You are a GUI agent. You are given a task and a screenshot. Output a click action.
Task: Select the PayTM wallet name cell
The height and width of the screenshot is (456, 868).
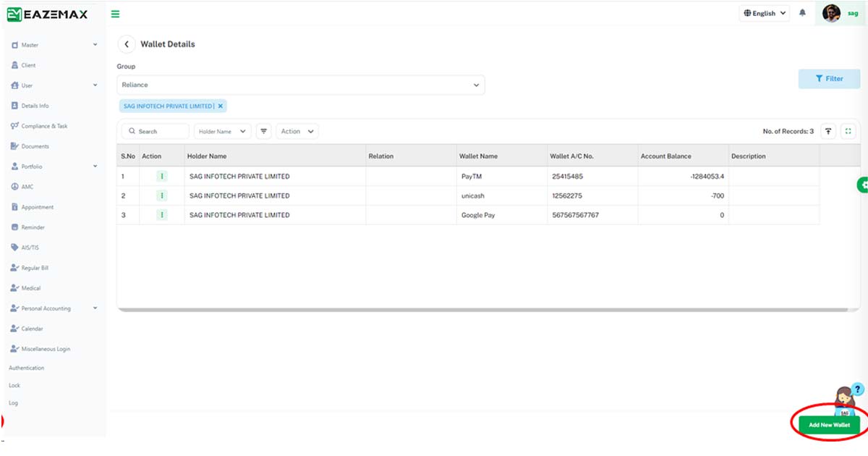(502, 176)
